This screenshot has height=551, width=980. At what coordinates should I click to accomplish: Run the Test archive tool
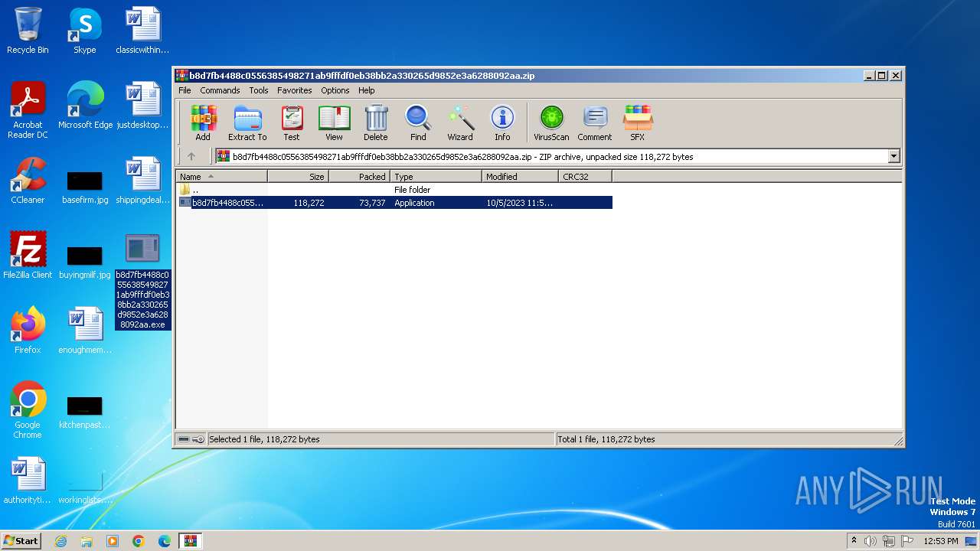(x=292, y=123)
